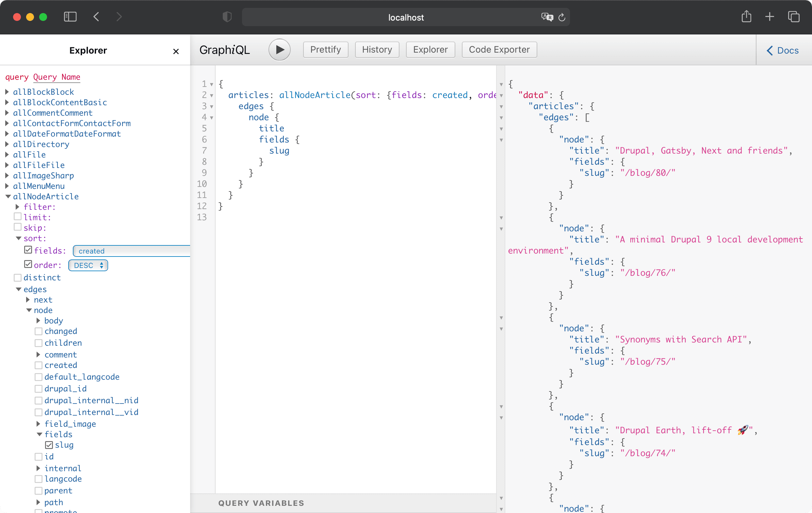Image resolution: width=812 pixels, height=513 pixels.
Task: Open the Code Exporter panel
Action: (x=500, y=49)
